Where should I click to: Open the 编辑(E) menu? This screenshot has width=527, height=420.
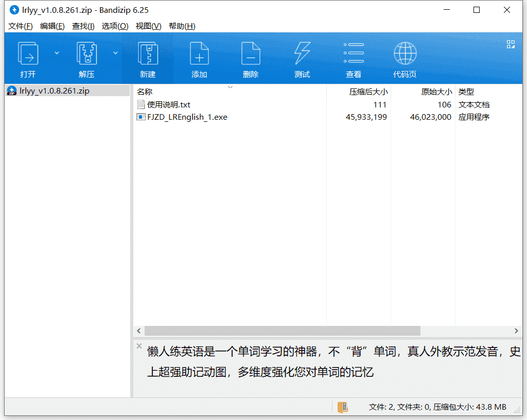click(52, 26)
